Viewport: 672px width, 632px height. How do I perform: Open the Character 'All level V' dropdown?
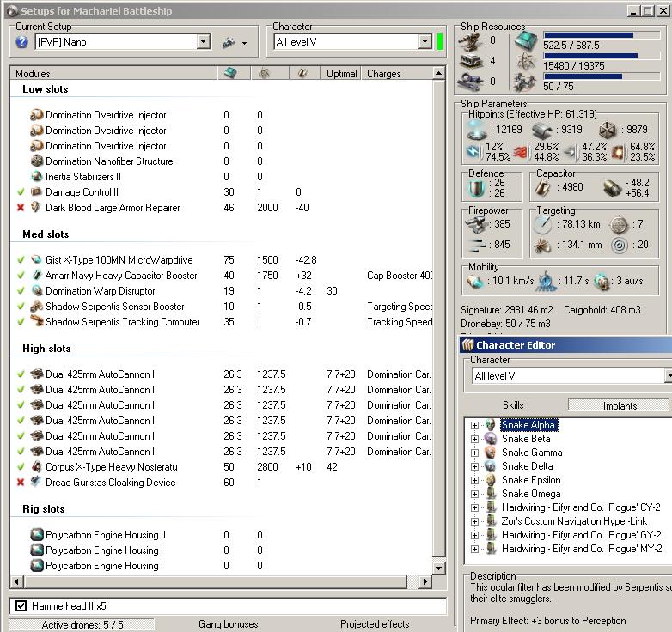pyautogui.click(x=425, y=42)
